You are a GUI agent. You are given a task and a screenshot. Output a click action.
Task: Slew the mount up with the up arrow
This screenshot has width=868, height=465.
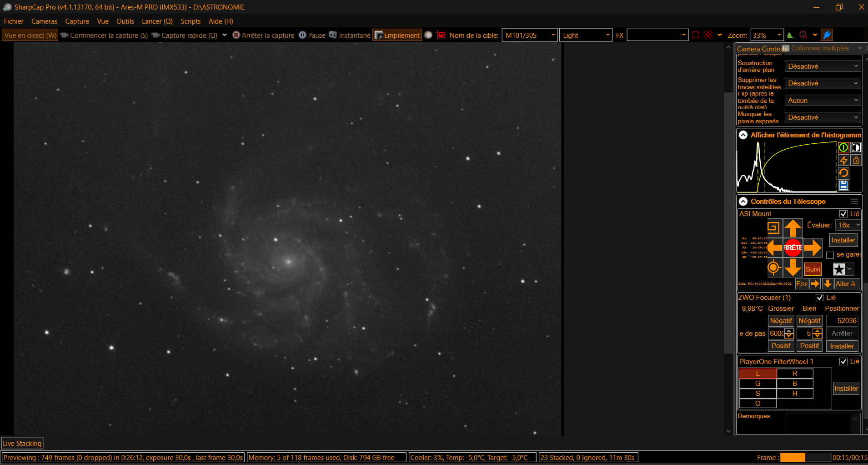tap(793, 228)
